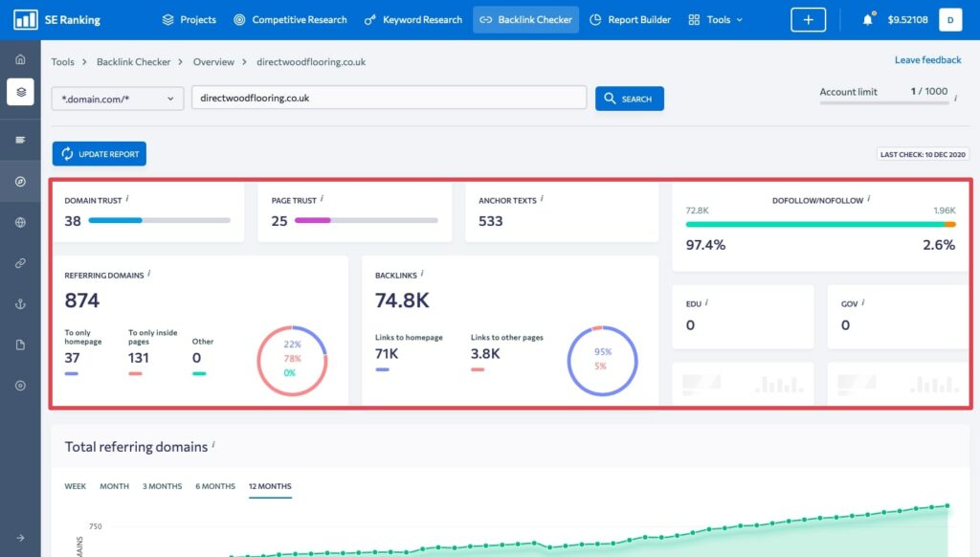Open Backlink Checker menu item
This screenshot has width=980, height=557.
coord(525,20)
